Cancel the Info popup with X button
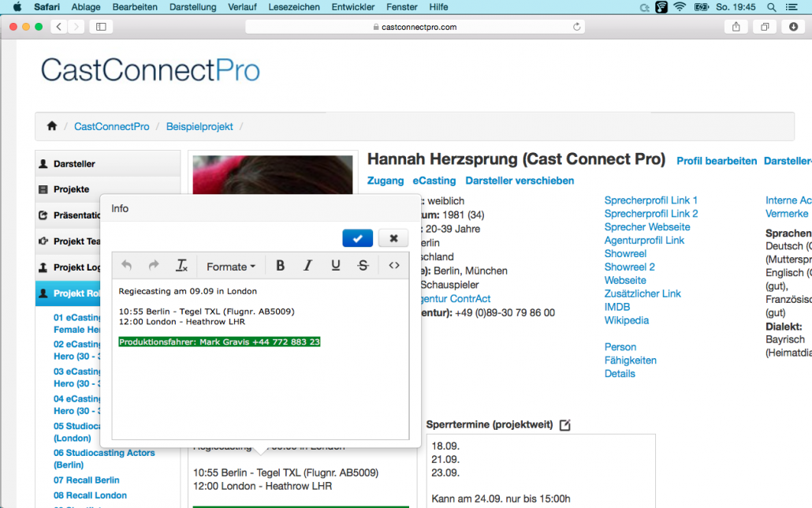This screenshot has height=508, width=812. 393,238
